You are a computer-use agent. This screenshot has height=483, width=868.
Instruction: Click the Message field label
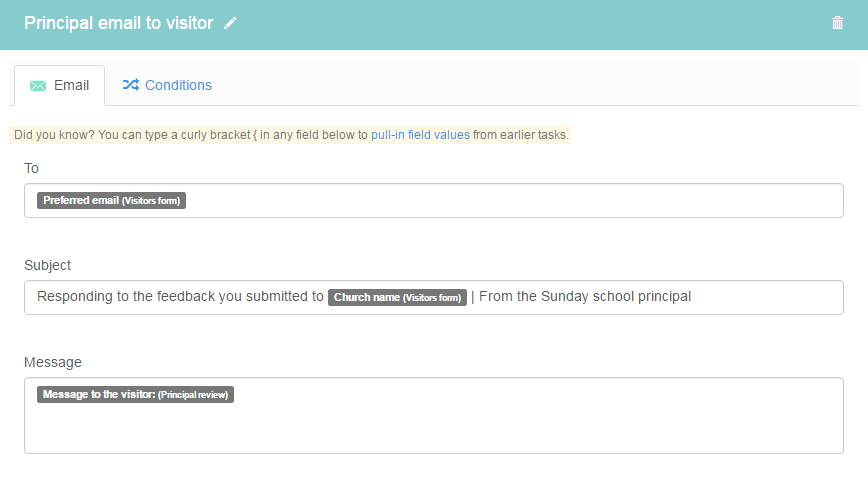(53, 362)
